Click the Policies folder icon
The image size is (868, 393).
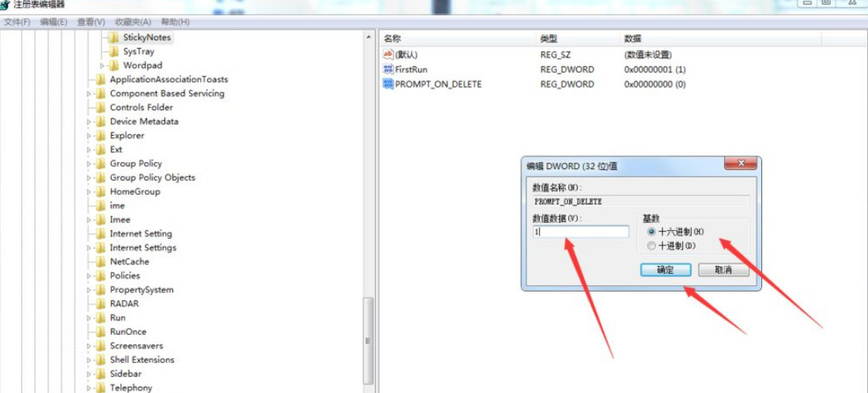(x=101, y=276)
